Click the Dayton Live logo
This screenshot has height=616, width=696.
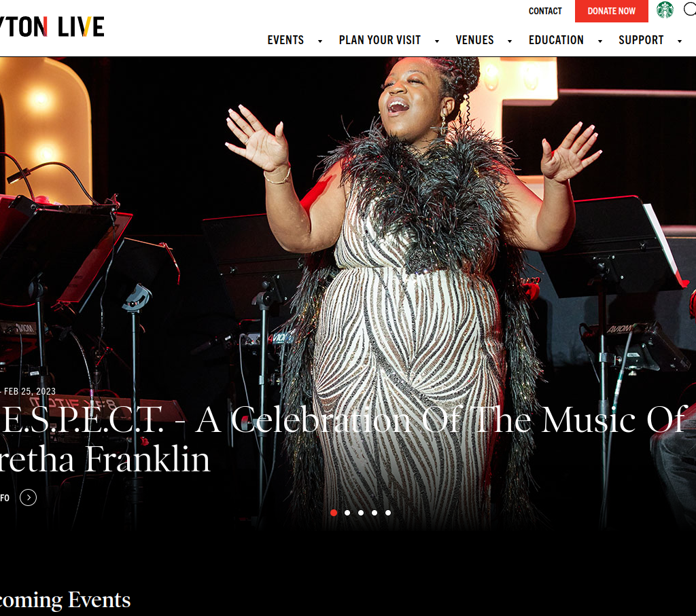[x=52, y=26]
